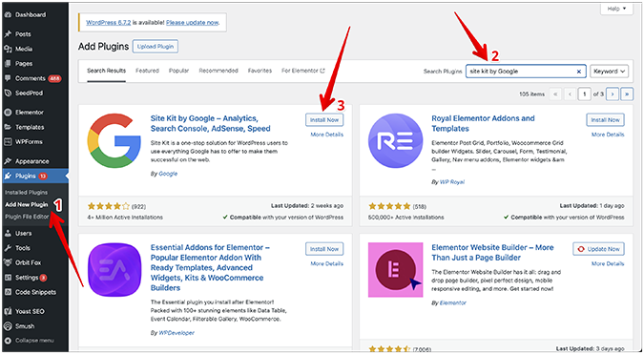Click the Elementor Website Builder logo
Viewport: 644px width, 354px height.
[396, 269]
